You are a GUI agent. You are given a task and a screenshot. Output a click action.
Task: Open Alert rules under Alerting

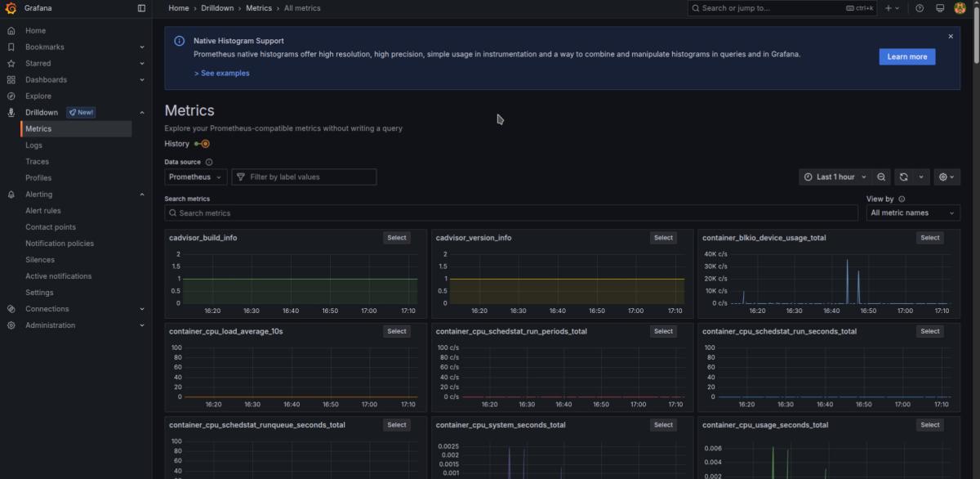42,210
